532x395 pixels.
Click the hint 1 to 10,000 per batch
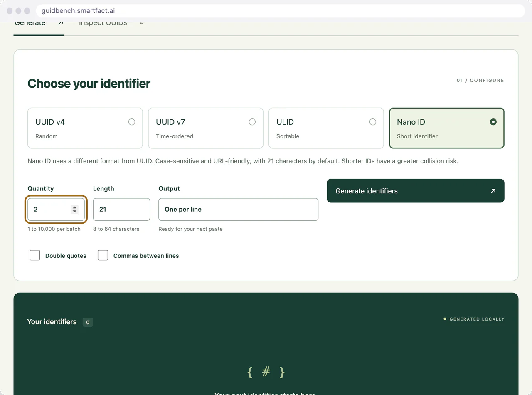point(54,229)
